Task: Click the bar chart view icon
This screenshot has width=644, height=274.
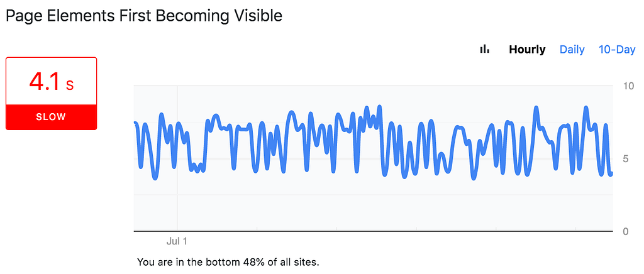Action: (485, 49)
